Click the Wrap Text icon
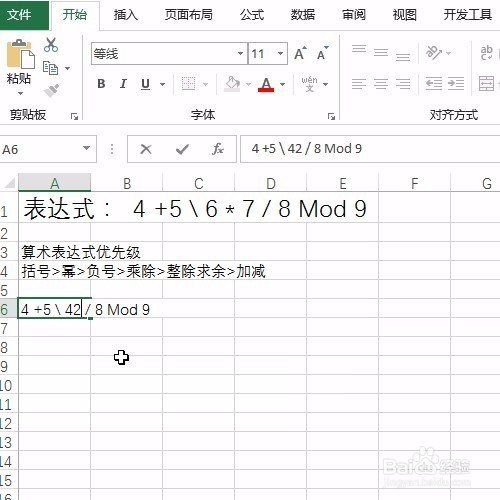500x500 pixels. pos(487,53)
